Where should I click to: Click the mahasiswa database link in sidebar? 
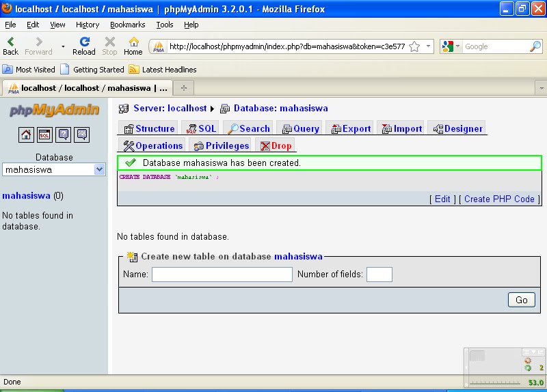(x=26, y=196)
